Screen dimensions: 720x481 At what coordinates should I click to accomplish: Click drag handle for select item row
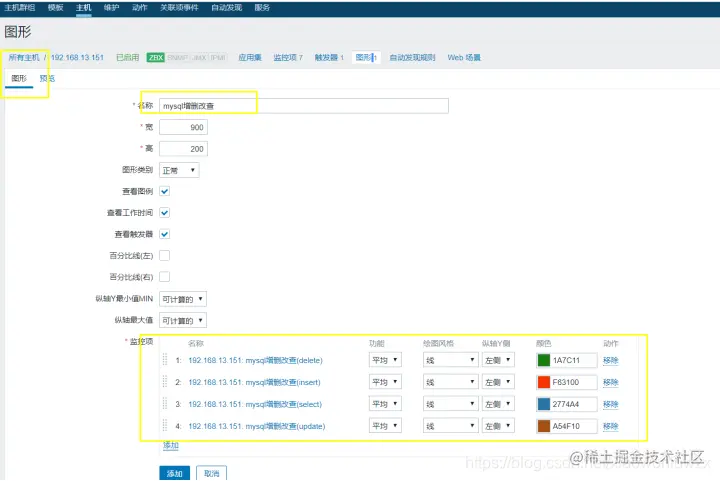[x=165, y=404]
